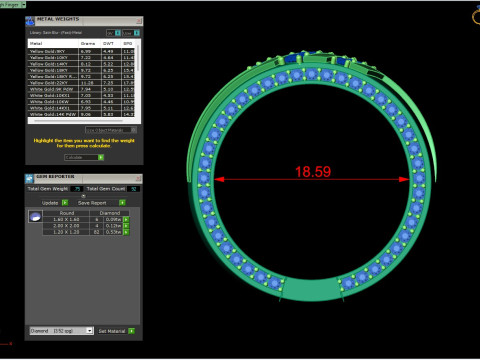
Task: Click green arrow on 1.60 X 1.60 row
Action: tap(126, 220)
